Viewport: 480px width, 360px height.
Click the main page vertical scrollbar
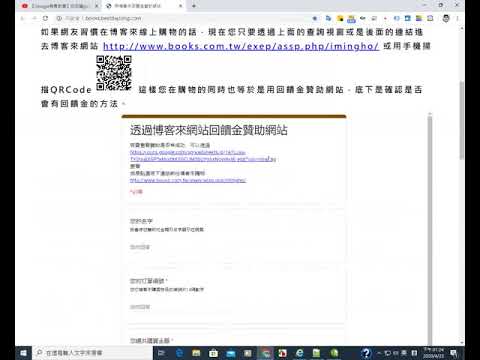click(x=462, y=120)
